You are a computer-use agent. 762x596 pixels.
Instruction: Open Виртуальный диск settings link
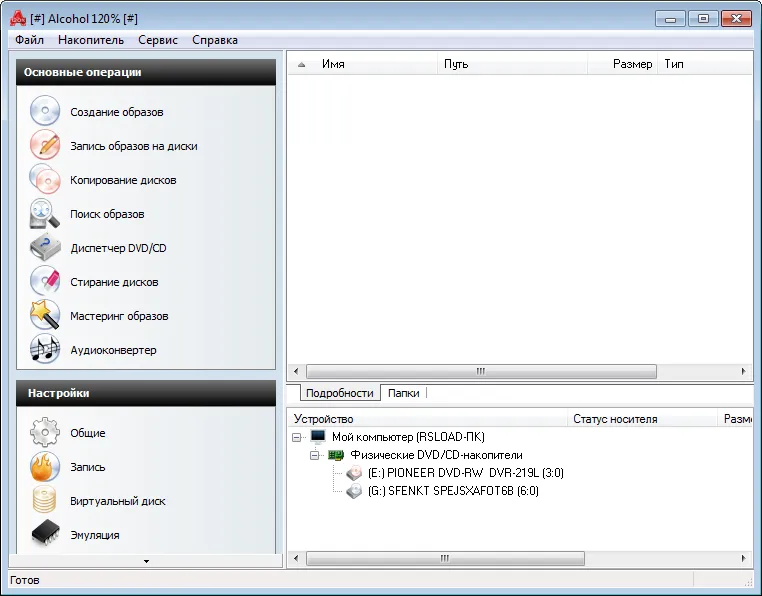pos(118,501)
